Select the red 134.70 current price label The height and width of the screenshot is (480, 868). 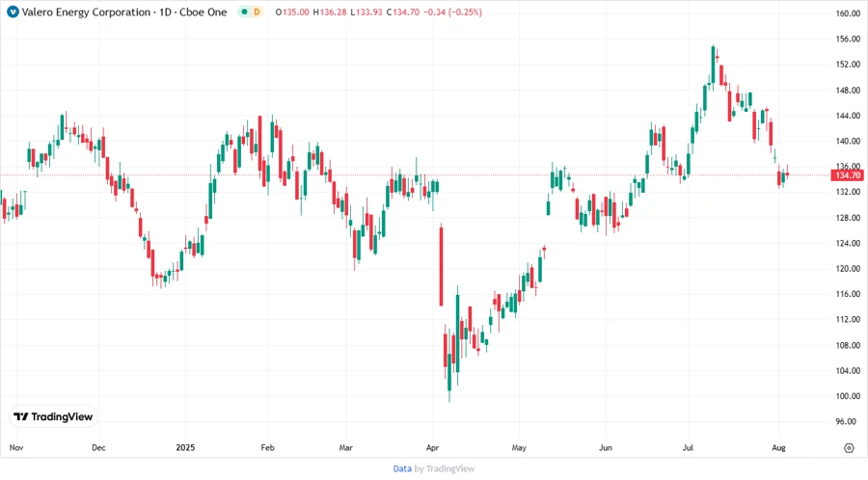(848, 175)
